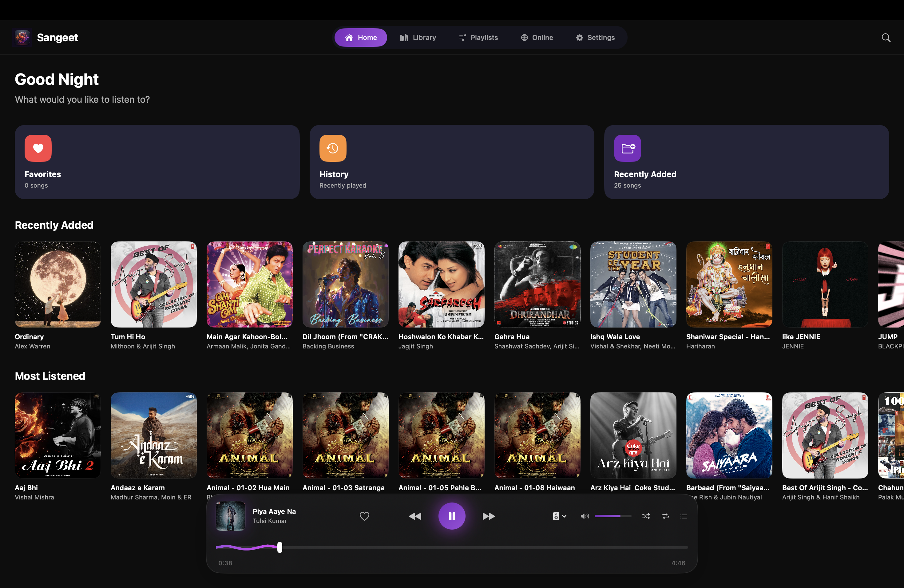This screenshot has width=904, height=588.
Task: Click the Most Listened section heading
Action: click(x=50, y=376)
